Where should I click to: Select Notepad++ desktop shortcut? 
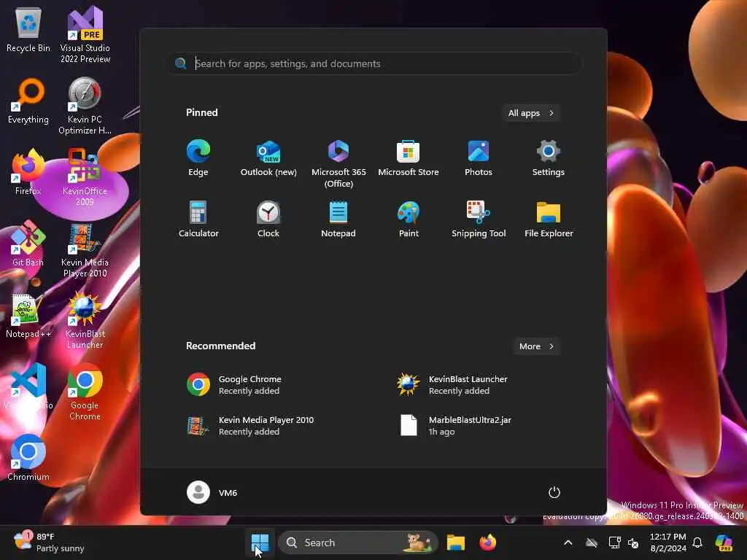pos(28,315)
